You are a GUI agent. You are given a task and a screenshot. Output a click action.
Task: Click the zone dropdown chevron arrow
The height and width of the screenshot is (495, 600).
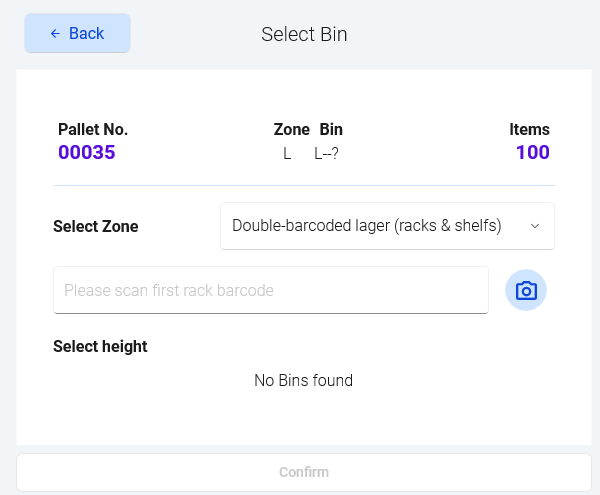pyautogui.click(x=535, y=226)
